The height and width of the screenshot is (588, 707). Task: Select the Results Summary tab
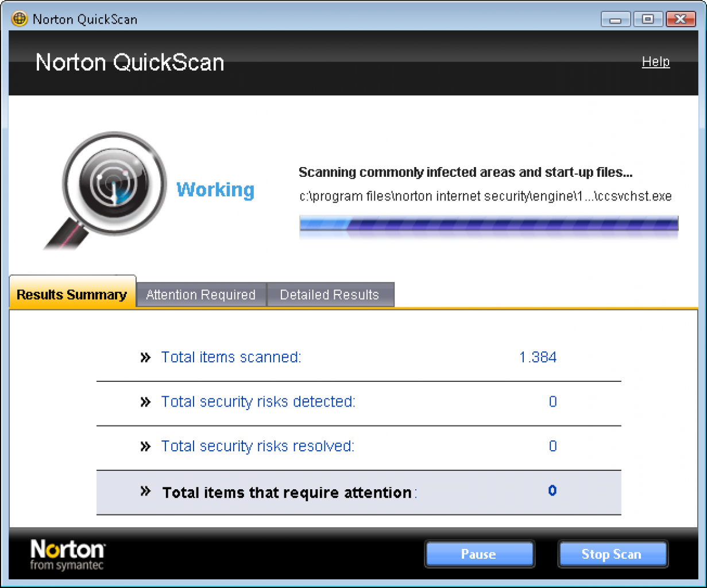pyautogui.click(x=72, y=292)
